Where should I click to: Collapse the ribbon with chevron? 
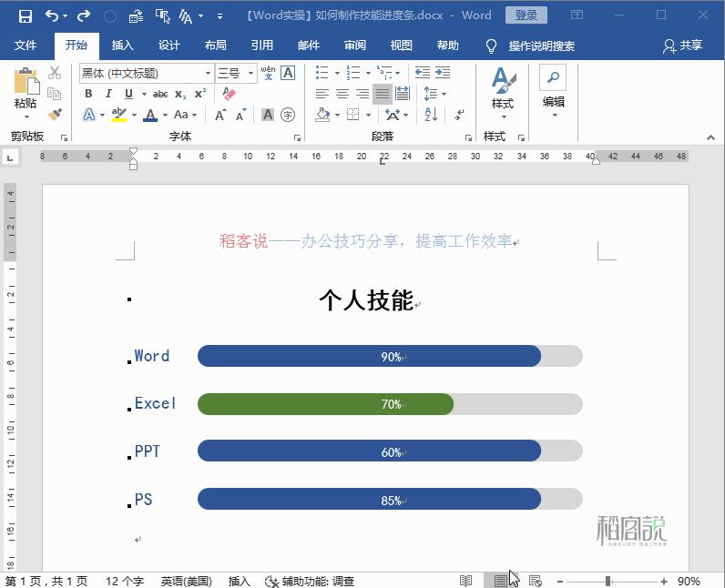pos(710,137)
